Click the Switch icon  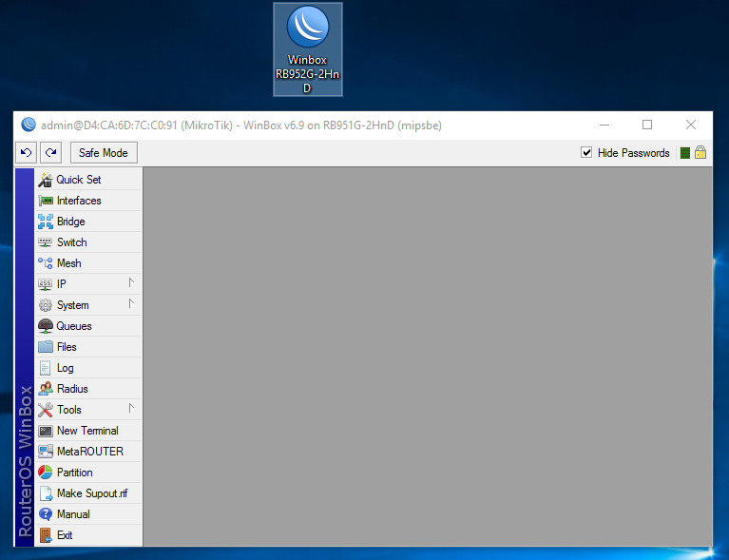point(46,242)
